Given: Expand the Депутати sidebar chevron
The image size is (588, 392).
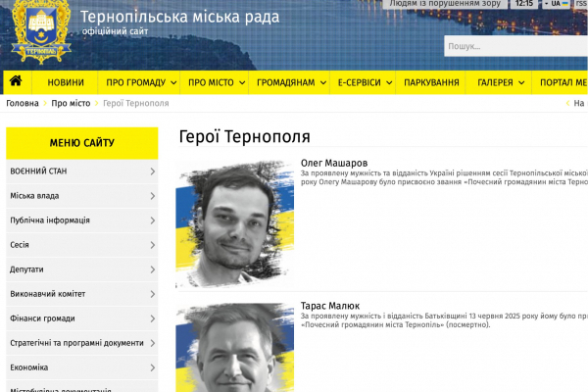Looking at the screenshot, I should click(153, 269).
